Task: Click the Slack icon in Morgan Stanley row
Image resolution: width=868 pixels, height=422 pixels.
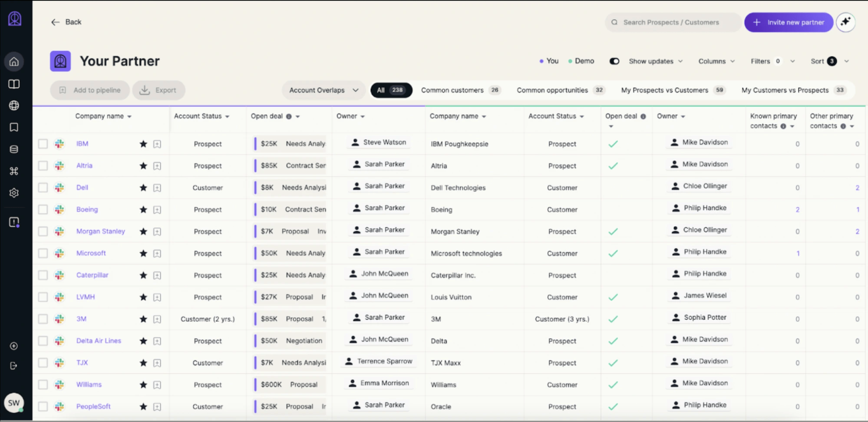Action: 59,231
